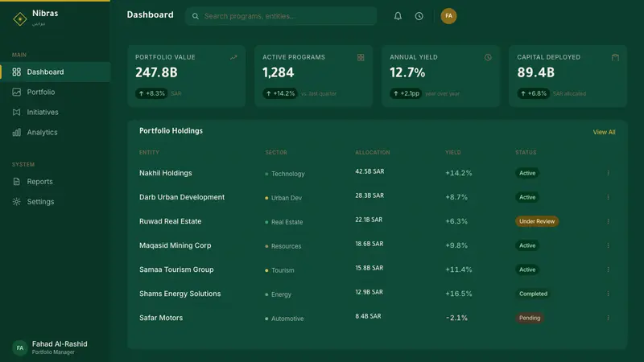This screenshot has height=362, width=644.
Task: Select the Maqasid Mining Corp entity name
Action: [x=175, y=245]
